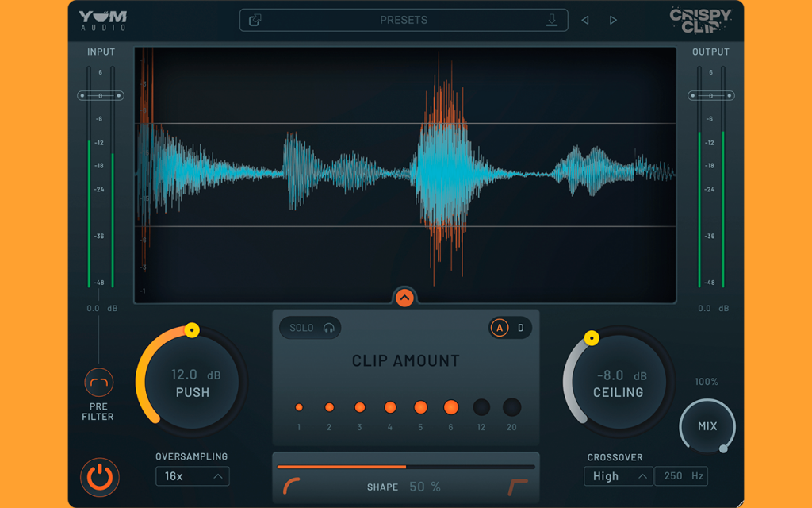Click the Crispy Clip logo
The width and height of the screenshot is (812, 508).
pyautogui.click(x=700, y=20)
